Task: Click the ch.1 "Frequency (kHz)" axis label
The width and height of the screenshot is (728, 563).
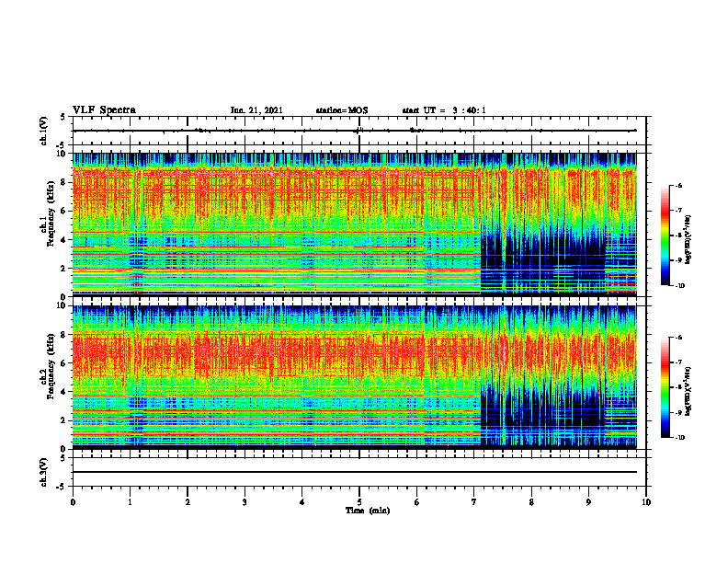Action: (x=51, y=213)
